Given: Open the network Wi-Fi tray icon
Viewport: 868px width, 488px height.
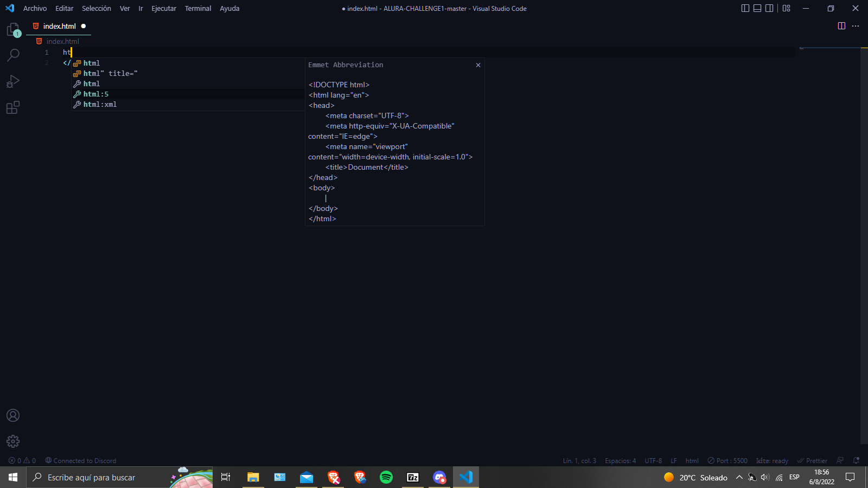Looking at the screenshot, I should click(779, 477).
